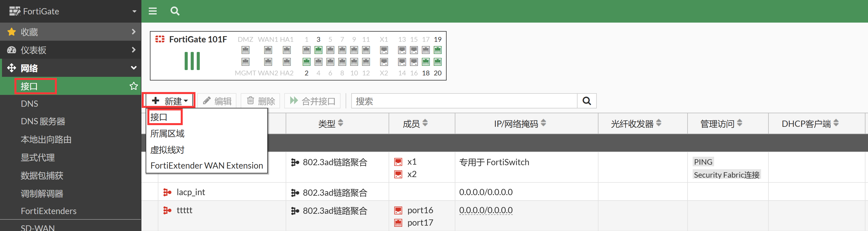Click the green port 3 icon

[318, 50]
